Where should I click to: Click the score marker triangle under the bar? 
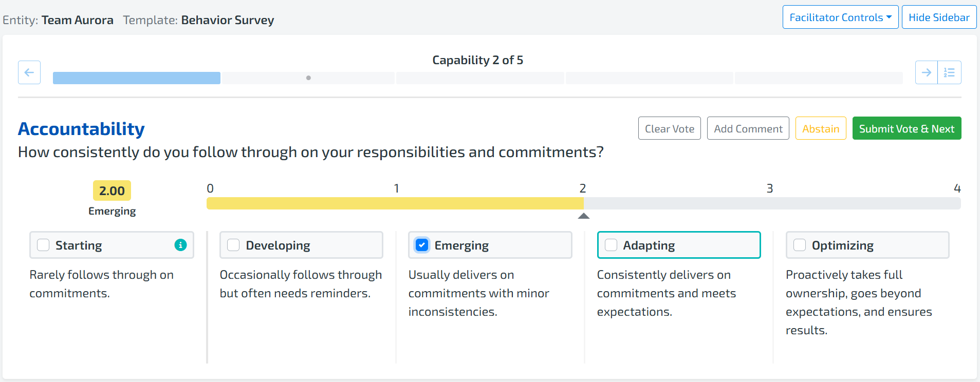click(583, 216)
